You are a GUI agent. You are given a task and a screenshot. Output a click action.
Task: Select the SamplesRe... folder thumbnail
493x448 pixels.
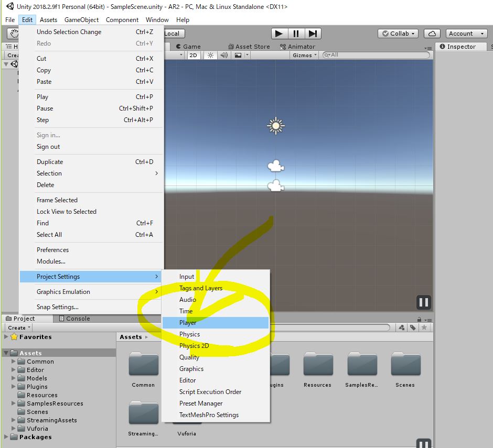pos(362,369)
